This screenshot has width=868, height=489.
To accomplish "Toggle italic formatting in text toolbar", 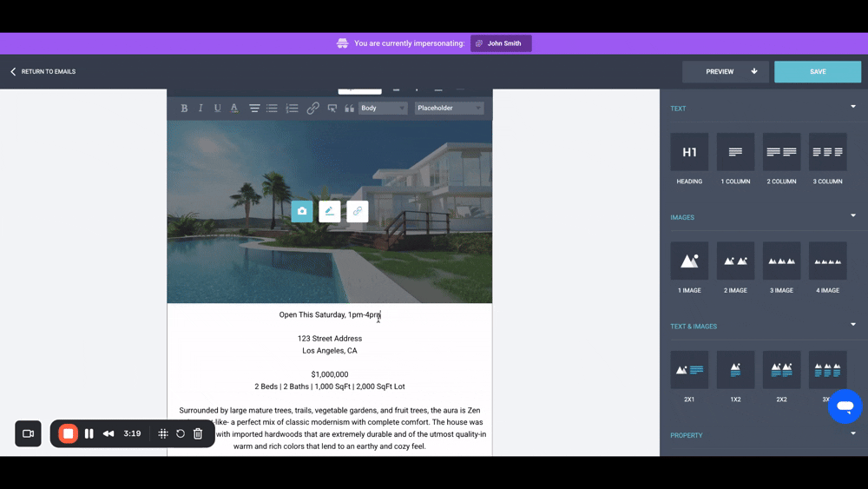I will (x=201, y=108).
